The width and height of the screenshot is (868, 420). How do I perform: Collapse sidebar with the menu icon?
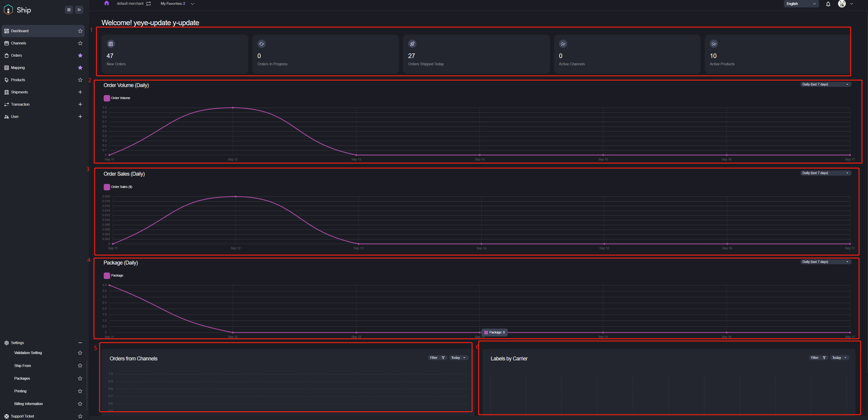point(79,10)
